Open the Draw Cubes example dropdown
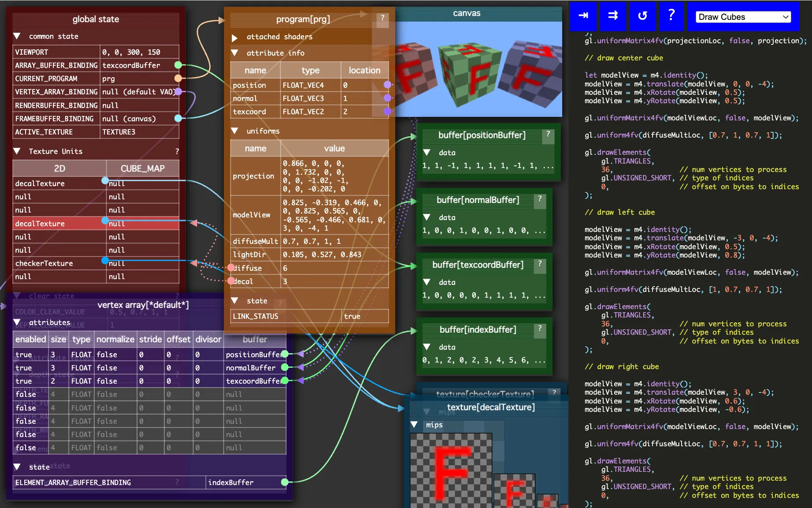This screenshot has height=508, width=812. coord(743,17)
